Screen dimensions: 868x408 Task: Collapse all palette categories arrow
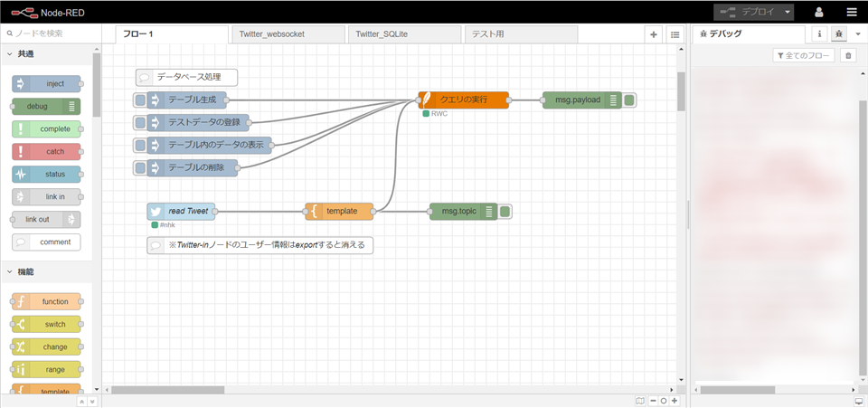(x=82, y=403)
